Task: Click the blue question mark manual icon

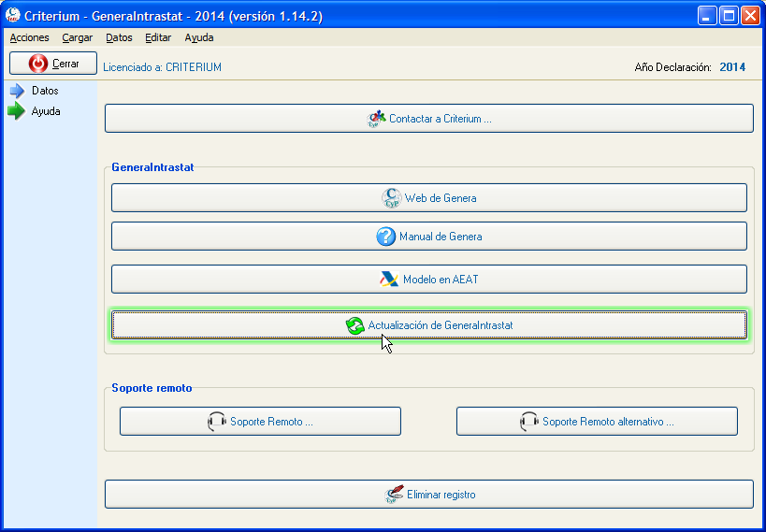Action: 386,237
